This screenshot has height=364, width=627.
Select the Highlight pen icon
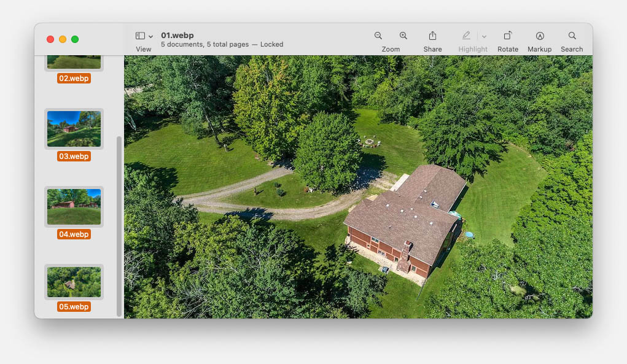click(x=466, y=36)
